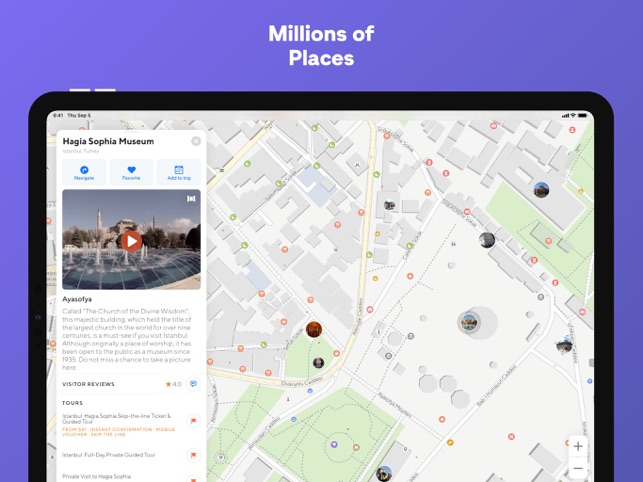Click the purple heart marker in the park
Image resolution: width=643 pixels, height=482 pixels.
click(x=334, y=444)
